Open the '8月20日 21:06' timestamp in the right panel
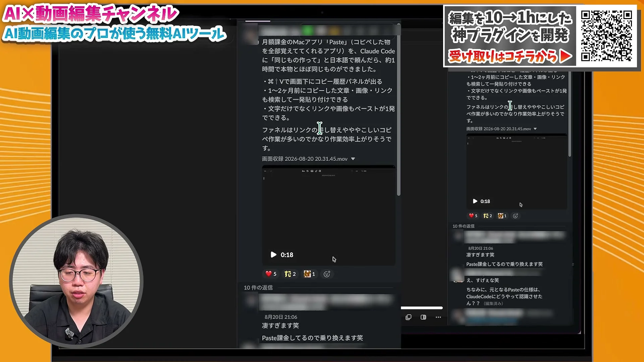This screenshot has width=644, height=362. coord(481,248)
